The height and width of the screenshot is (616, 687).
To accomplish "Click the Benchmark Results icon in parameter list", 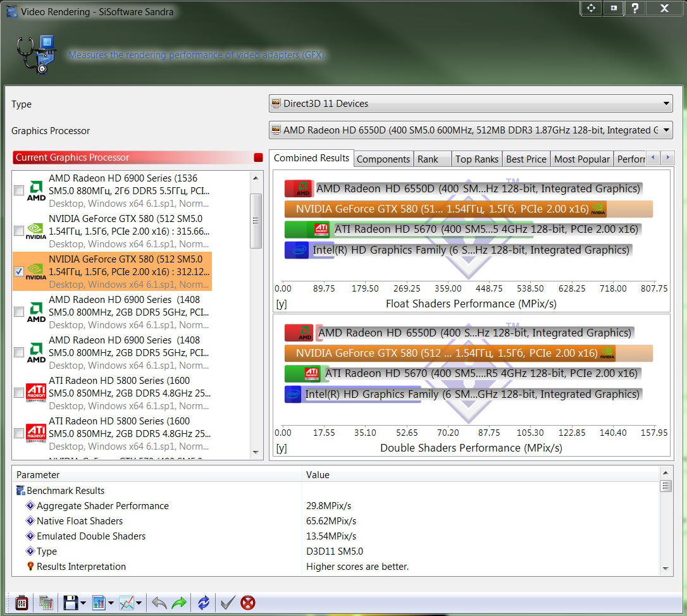I will tap(20, 490).
